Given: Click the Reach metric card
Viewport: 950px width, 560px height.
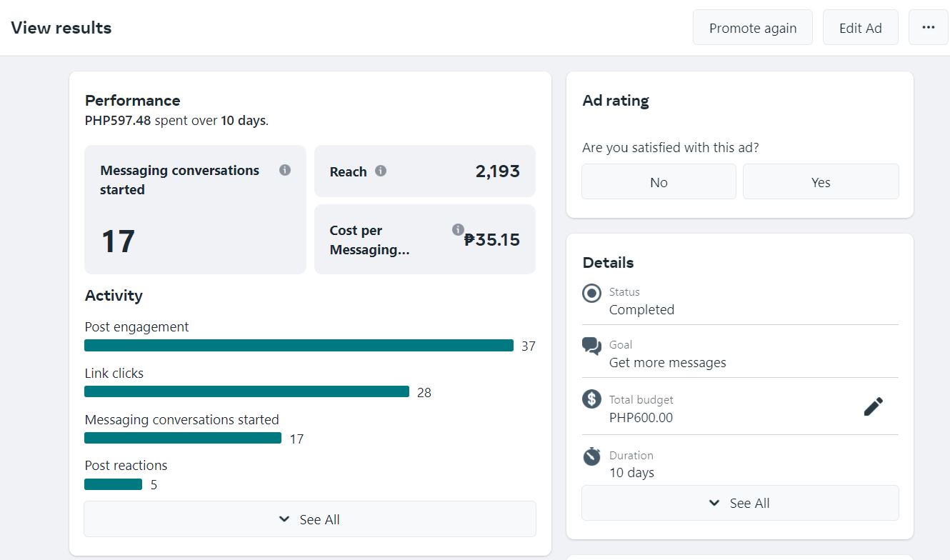Looking at the screenshot, I should point(424,171).
